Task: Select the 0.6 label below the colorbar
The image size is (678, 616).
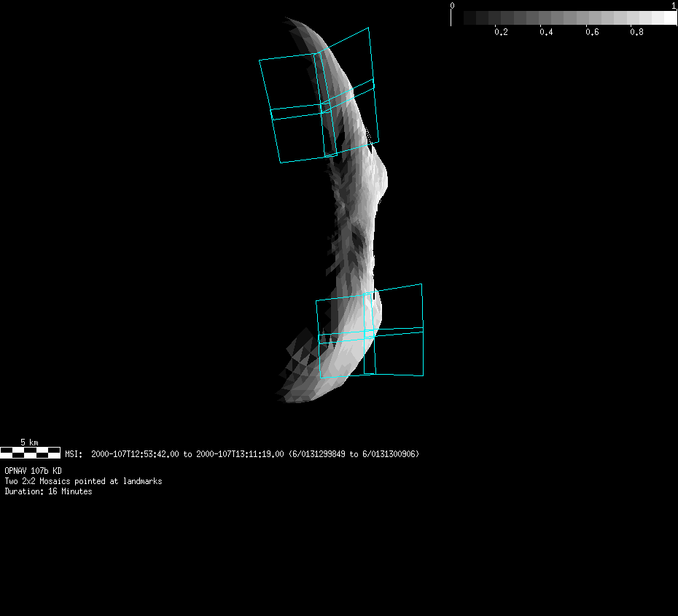Action: pos(591,32)
